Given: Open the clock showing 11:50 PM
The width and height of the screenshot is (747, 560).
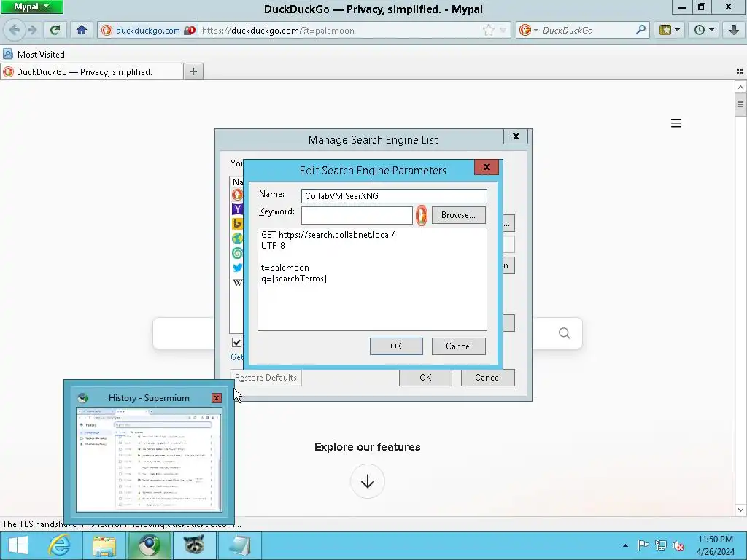Looking at the screenshot, I should [715, 545].
